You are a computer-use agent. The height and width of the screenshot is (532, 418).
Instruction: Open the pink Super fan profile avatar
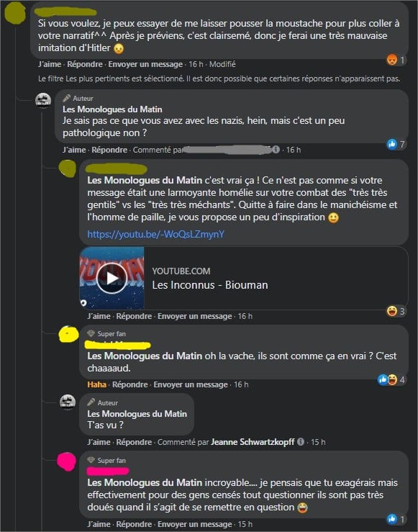coord(66,461)
